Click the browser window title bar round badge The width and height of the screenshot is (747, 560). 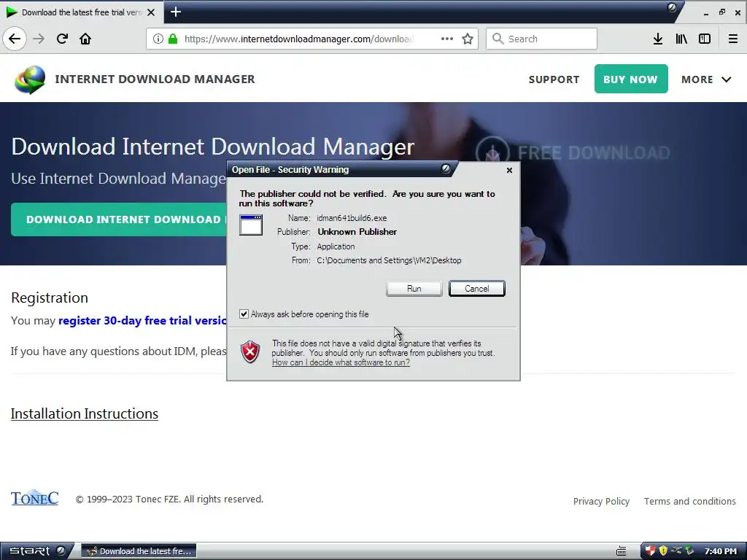(672, 7)
